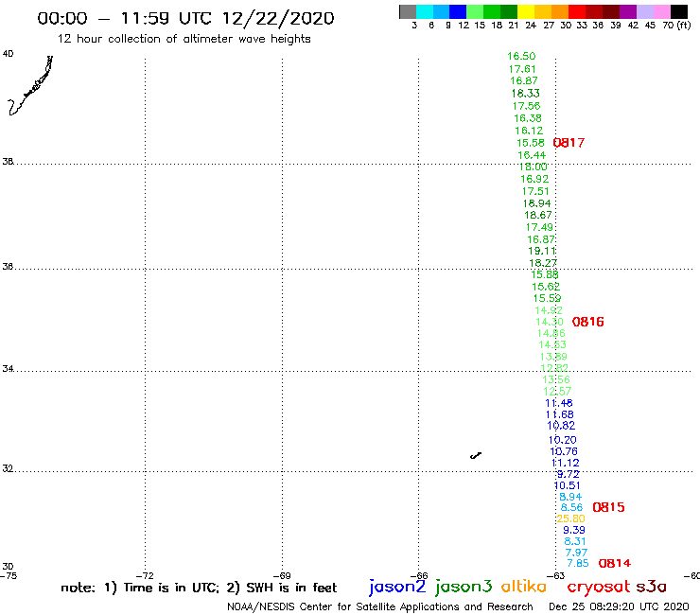Image resolution: width=700 pixels, height=615 pixels.
Task: Pick the cyan swatch in the color scale
Action: tap(425, 11)
